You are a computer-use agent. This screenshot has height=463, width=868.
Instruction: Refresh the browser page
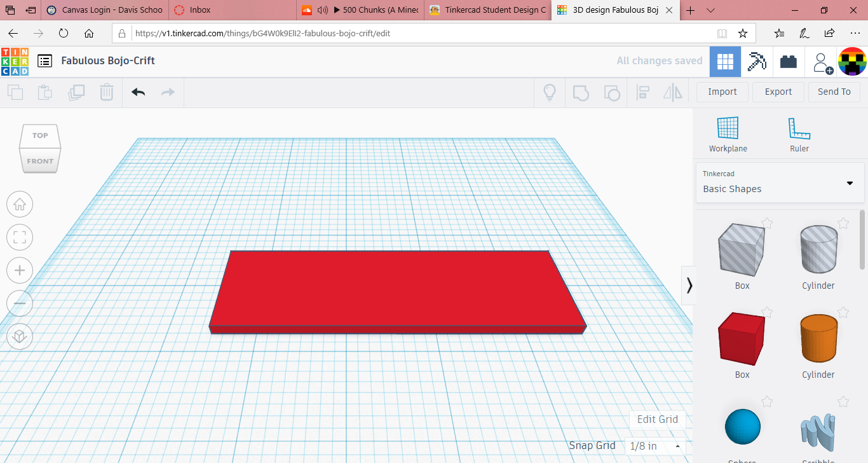coord(63,33)
